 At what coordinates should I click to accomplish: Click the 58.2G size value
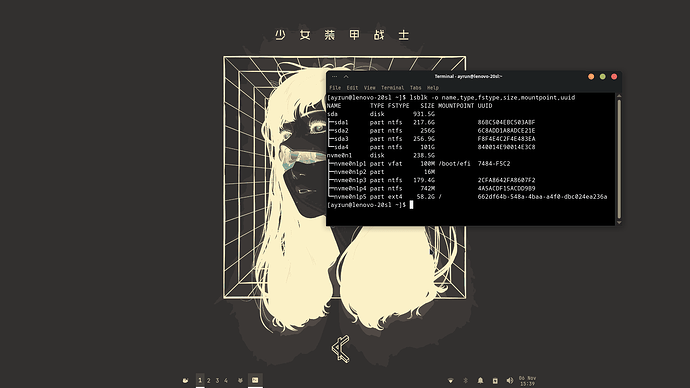tap(426, 197)
